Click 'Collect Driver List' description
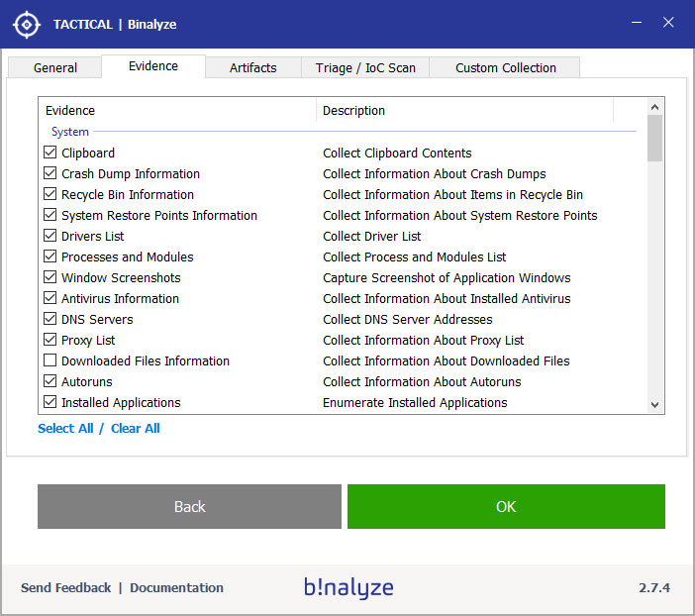This screenshot has height=616, width=695. pos(372,237)
